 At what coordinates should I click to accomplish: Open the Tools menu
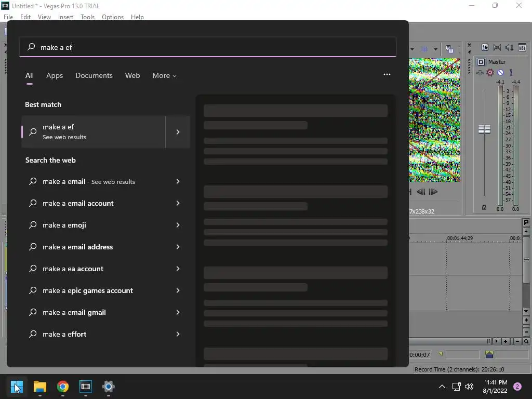[87, 17]
